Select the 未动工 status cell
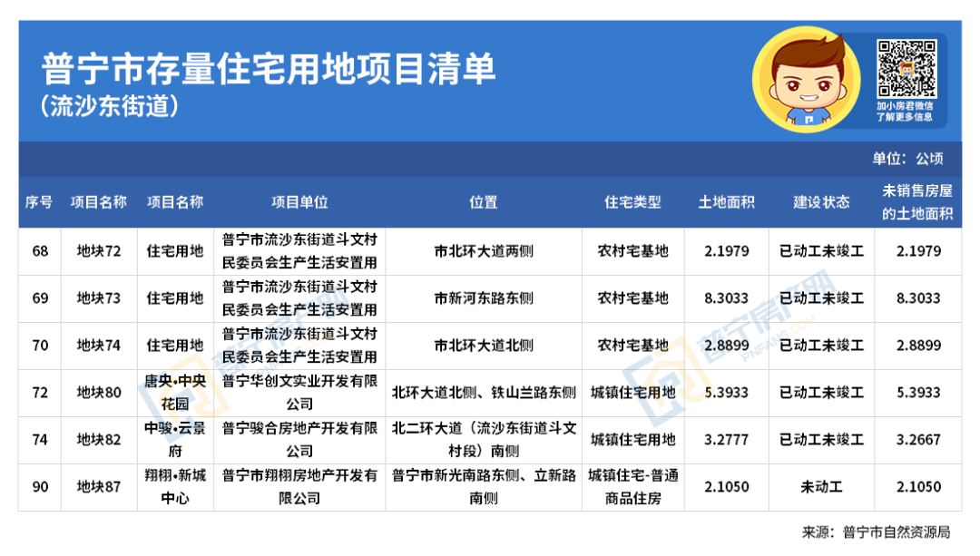The image size is (980, 556). 819,486
